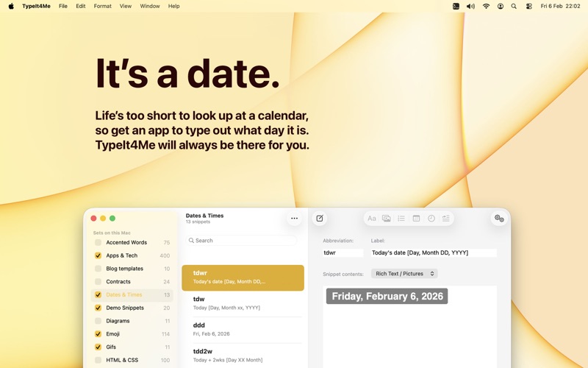Select the tdd2w snippet row

243,355
